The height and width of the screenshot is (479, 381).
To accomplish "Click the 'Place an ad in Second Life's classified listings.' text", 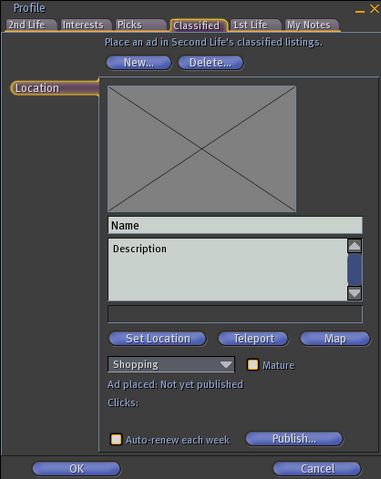I will coord(214,42).
